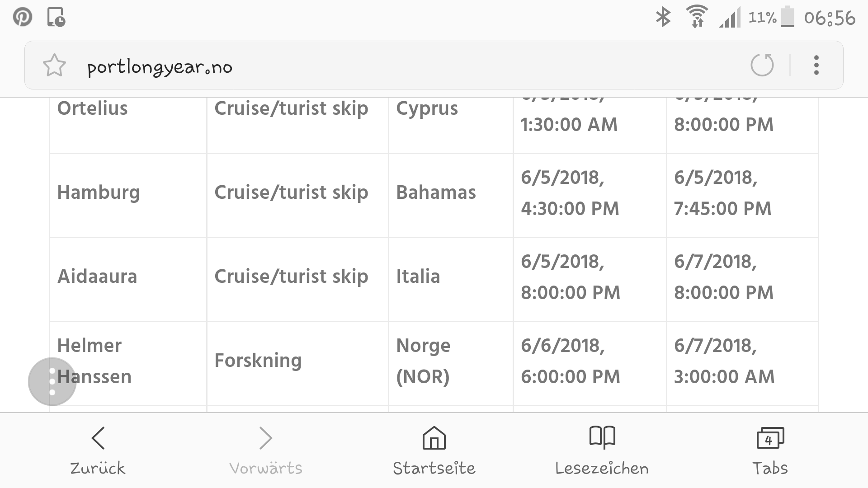Tap the Ortelius ship name
The height and width of the screenshot is (488, 868).
click(93, 109)
